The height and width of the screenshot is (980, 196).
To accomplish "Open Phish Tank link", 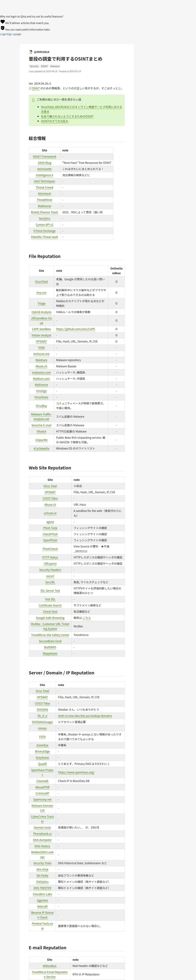I will (50, 528).
